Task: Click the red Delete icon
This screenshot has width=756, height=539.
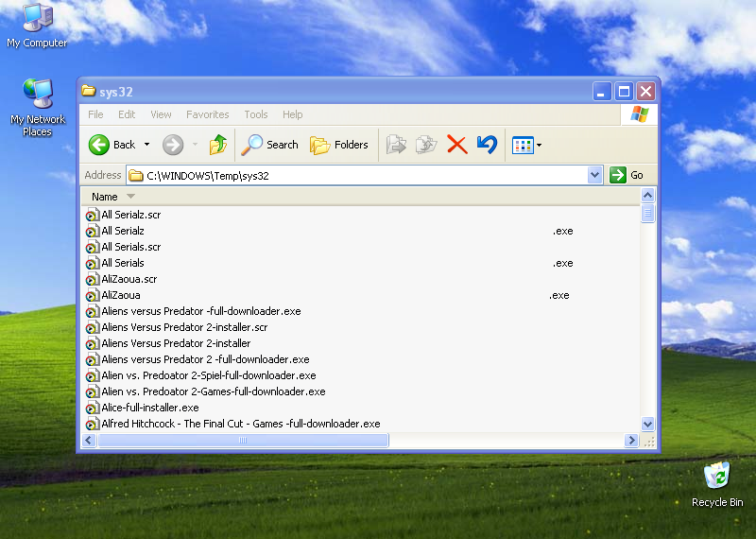Action: click(457, 145)
